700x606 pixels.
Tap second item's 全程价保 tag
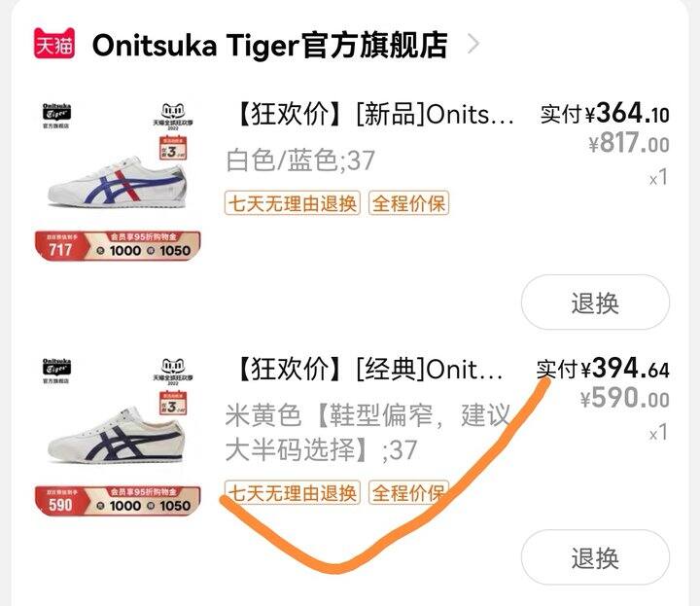(408, 493)
